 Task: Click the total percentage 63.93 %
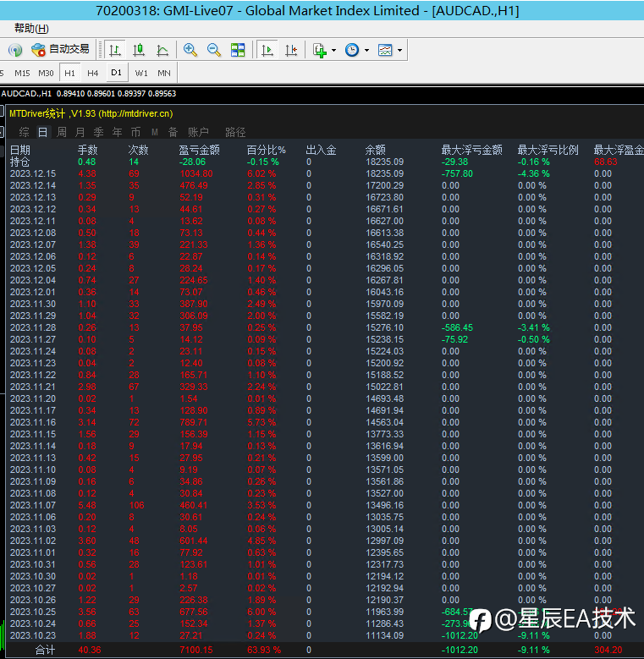[x=264, y=650]
